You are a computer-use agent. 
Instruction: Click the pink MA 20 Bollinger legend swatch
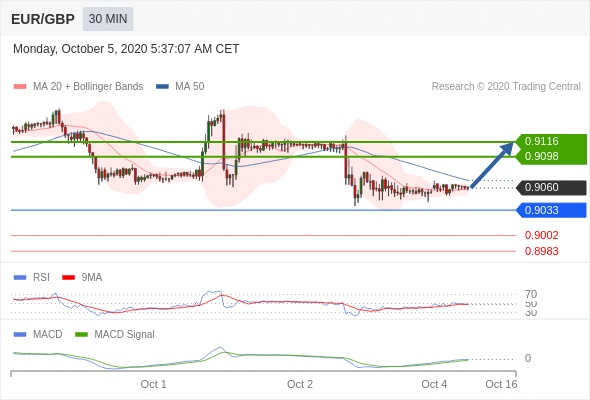coord(20,87)
